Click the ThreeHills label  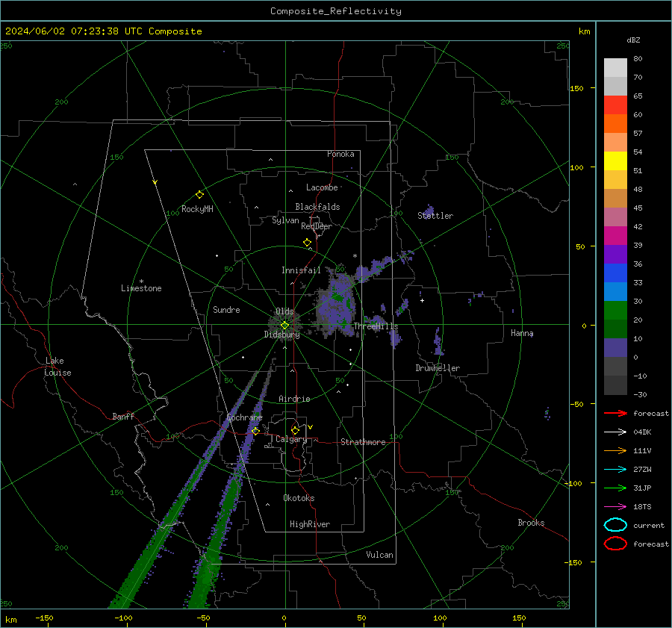click(376, 326)
